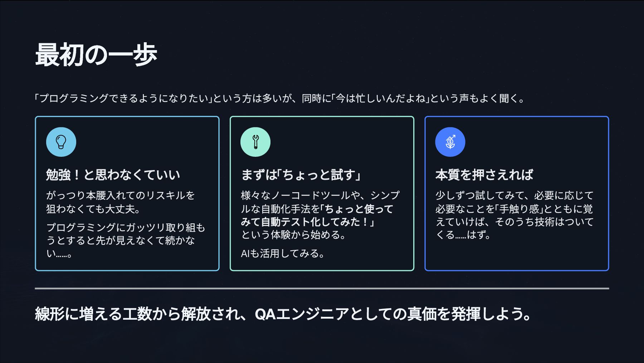Select the heading 勉強!と思わなくていい
This screenshot has height=363, width=644.
[113, 175]
